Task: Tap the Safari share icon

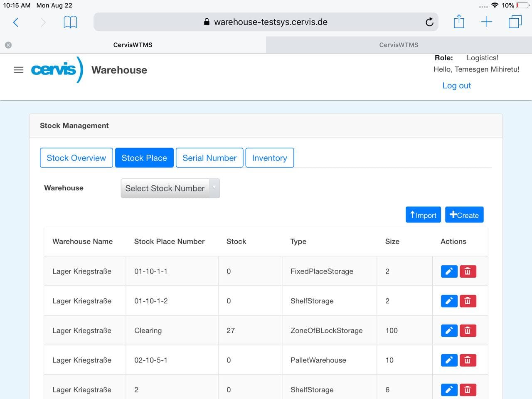Action: [459, 22]
